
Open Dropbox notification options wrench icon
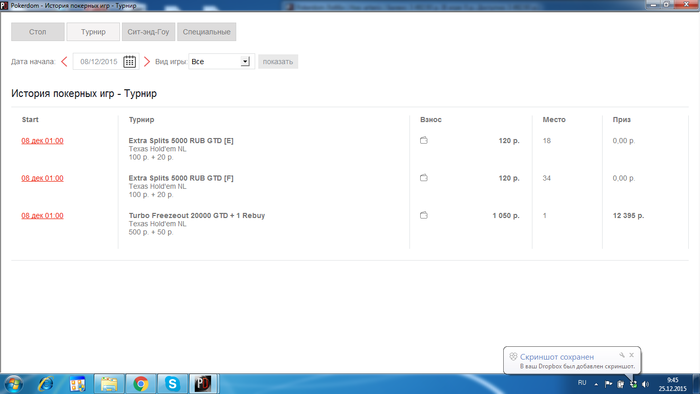point(622,355)
